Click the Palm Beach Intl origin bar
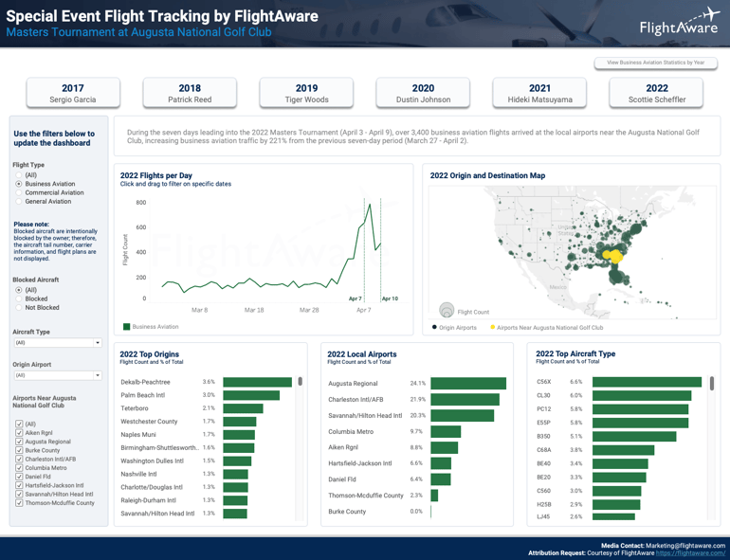Viewport: 730px width, 560px height. pyautogui.click(x=251, y=395)
